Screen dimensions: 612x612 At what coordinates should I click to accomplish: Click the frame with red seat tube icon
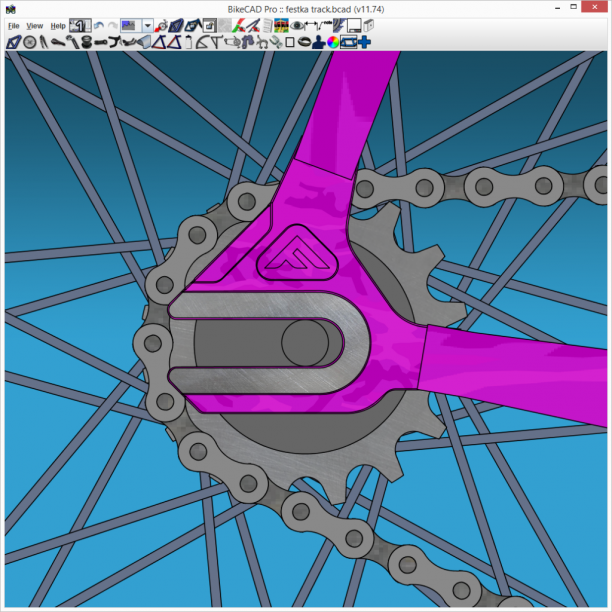[x=174, y=42]
